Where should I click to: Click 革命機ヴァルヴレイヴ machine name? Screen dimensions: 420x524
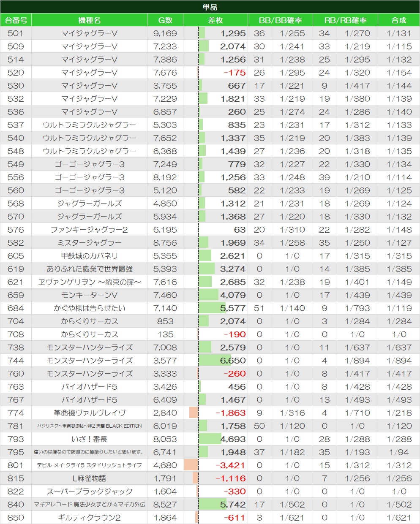tap(89, 413)
